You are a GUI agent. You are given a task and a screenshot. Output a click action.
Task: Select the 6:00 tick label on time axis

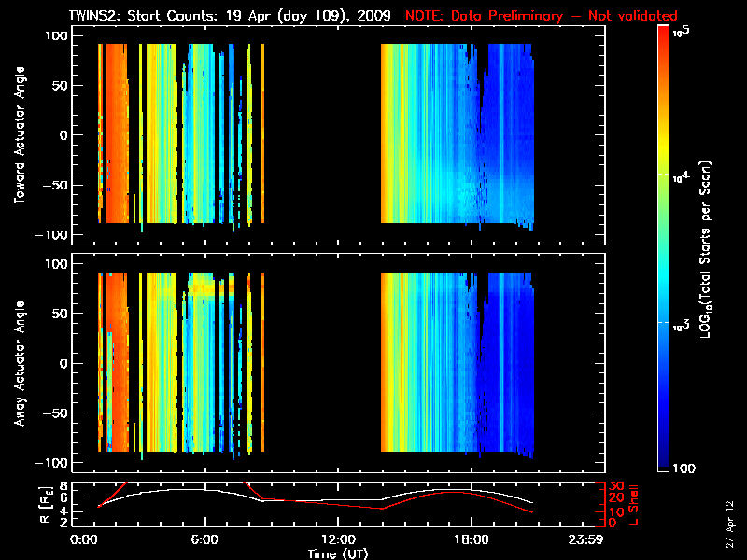[x=204, y=540]
